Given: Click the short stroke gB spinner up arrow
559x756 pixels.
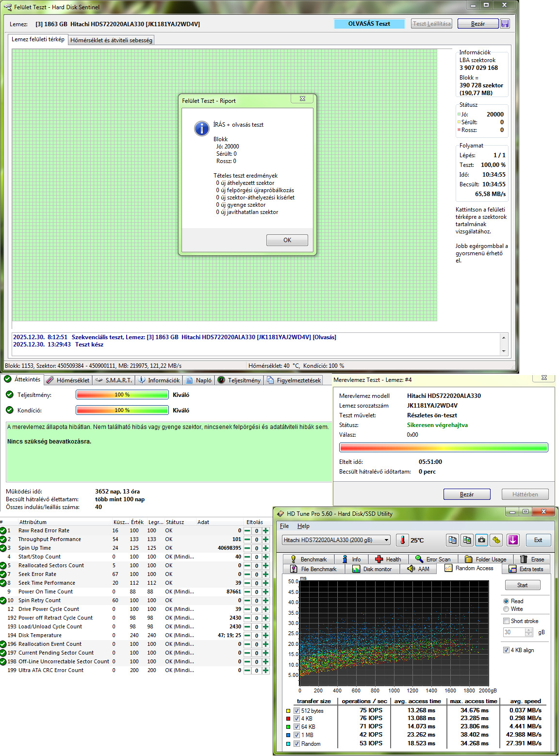Looking at the screenshot, I should 529,630.
